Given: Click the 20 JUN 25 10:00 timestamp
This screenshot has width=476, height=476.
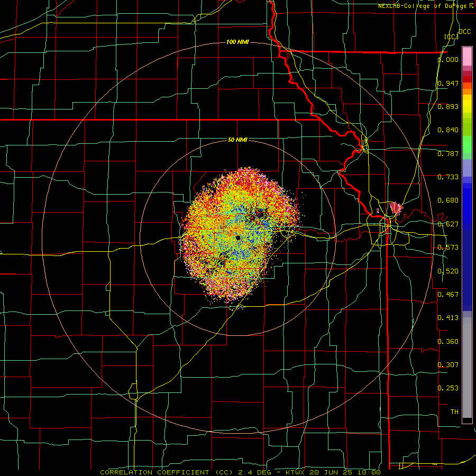Looking at the screenshot, I should tap(345, 472).
